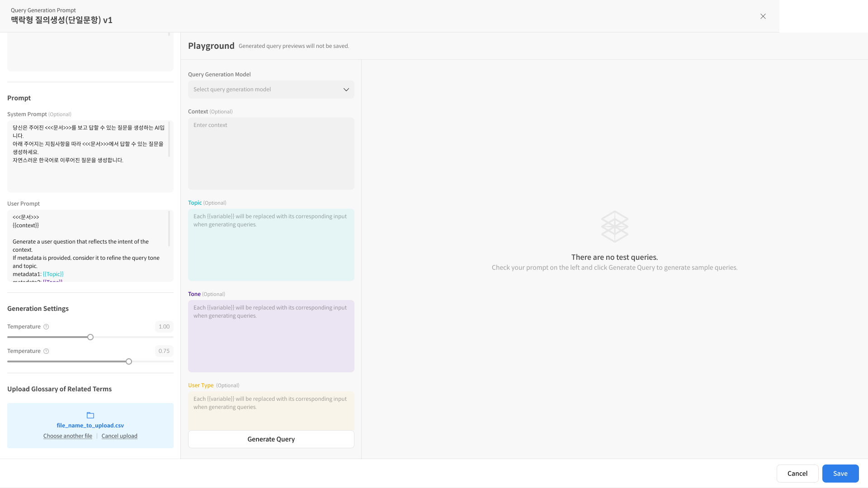
Task: Open Select query generation model combo box
Action: (x=267, y=89)
